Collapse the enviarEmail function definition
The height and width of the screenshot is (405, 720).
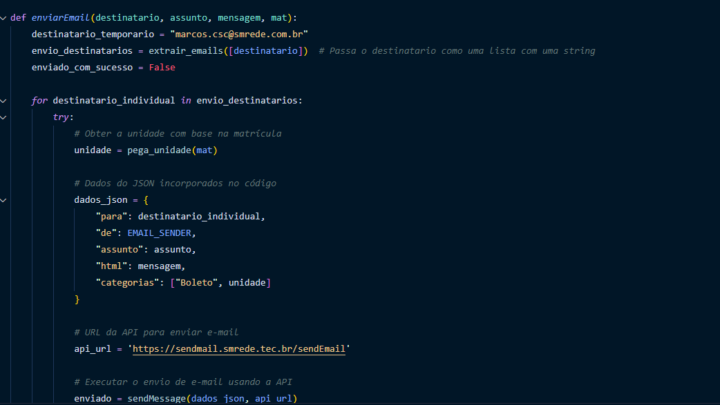click(3, 18)
